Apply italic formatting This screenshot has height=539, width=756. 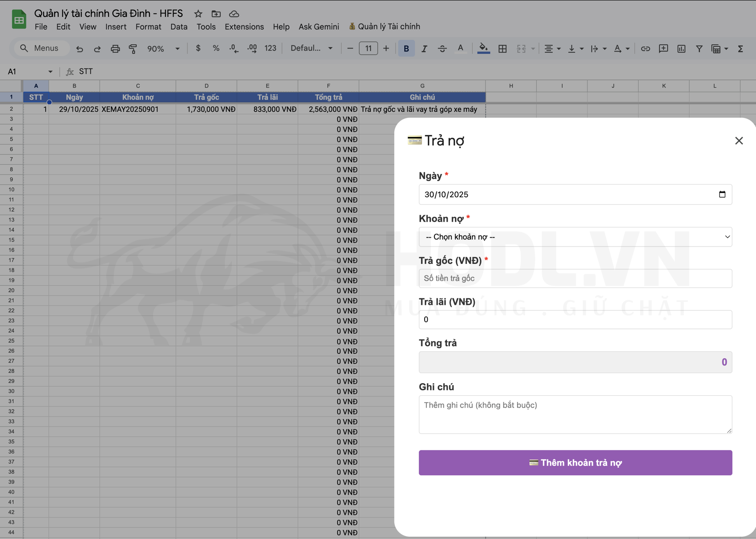click(x=424, y=48)
